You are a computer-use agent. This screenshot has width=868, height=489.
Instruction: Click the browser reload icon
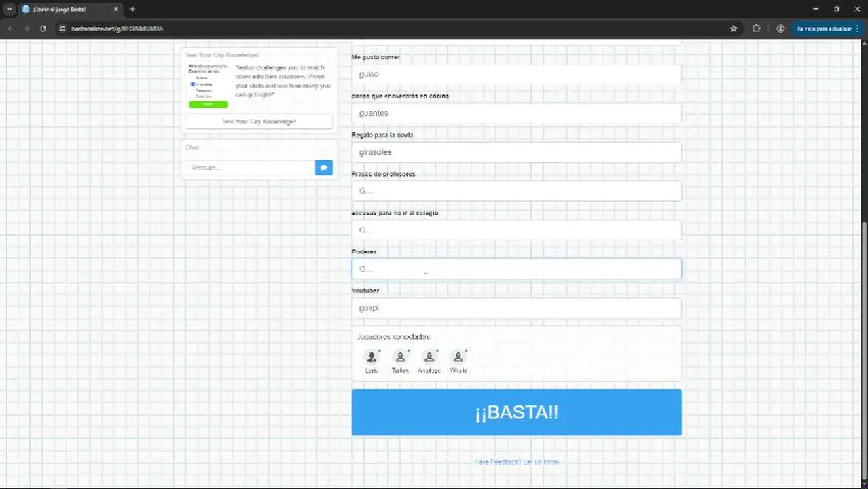point(43,29)
